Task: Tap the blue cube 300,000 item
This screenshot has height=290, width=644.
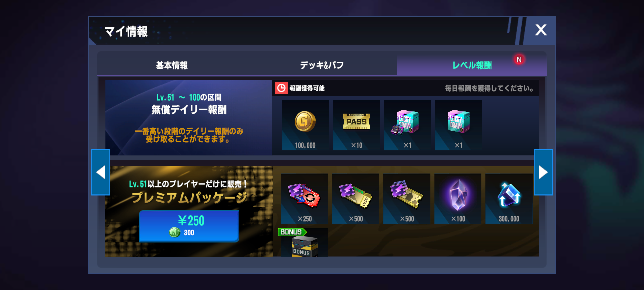Action: pos(509,199)
